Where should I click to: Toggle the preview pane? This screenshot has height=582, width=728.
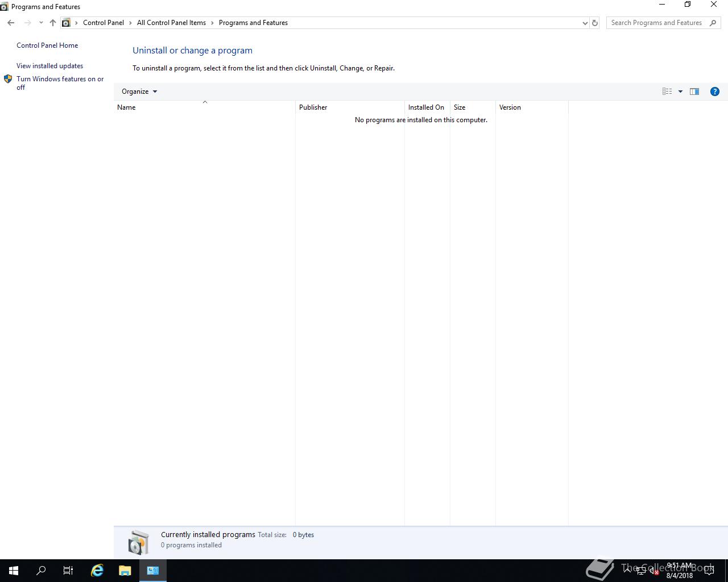point(694,92)
